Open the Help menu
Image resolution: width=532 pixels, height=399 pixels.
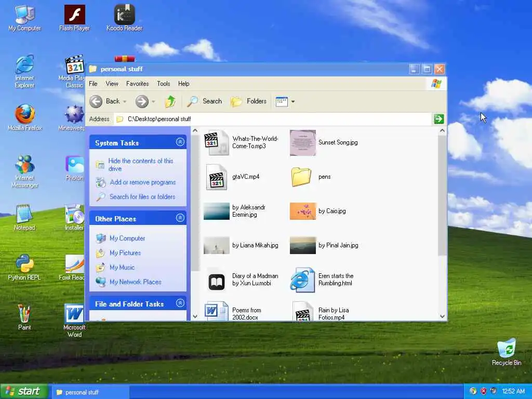click(183, 84)
